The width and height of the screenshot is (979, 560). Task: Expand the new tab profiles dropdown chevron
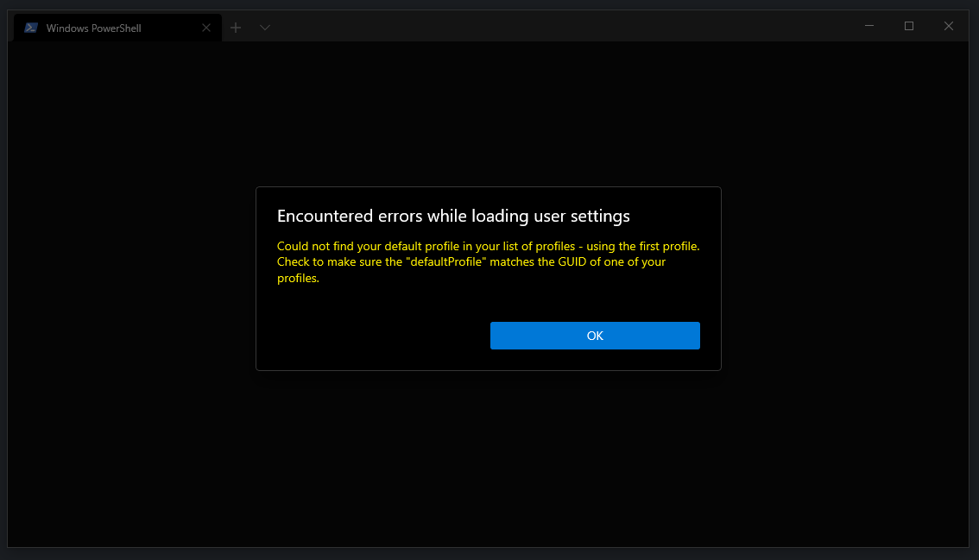click(265, 28)
